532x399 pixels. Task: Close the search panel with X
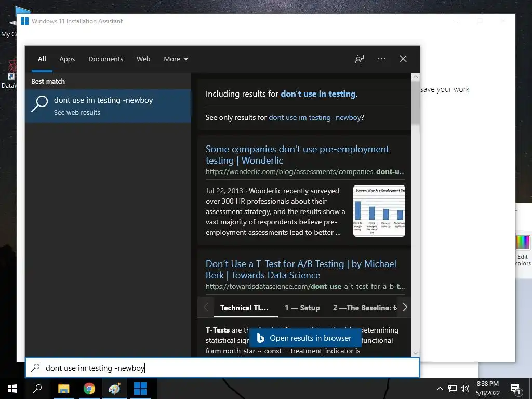(x=403, y=59)
